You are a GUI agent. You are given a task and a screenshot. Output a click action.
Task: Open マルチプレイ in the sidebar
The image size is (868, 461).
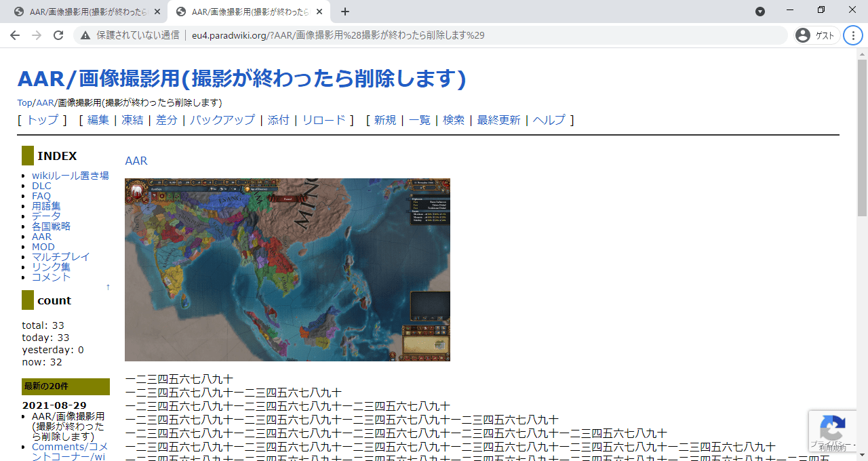point(60,257)
